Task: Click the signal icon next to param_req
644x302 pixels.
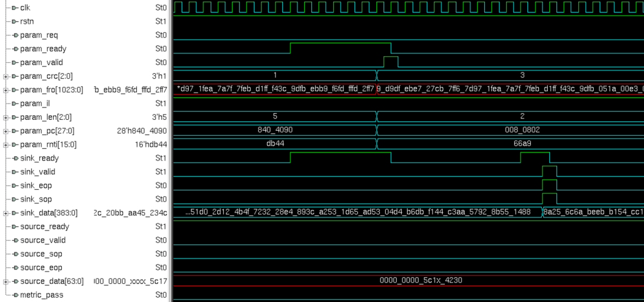Action: pos(16,36)
